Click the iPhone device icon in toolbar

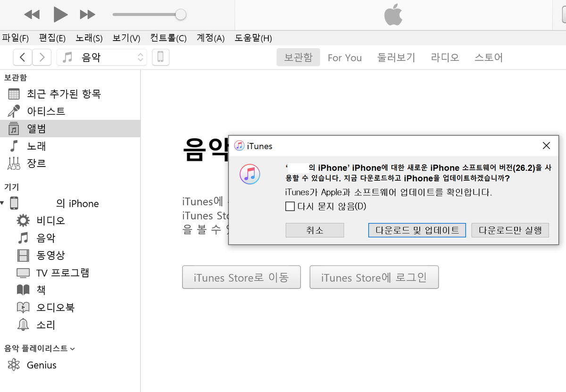(x=160, y=57)
